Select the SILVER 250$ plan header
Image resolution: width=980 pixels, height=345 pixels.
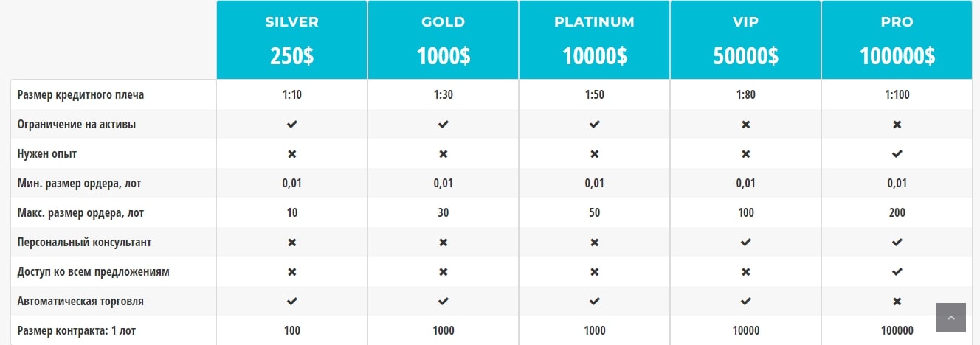[x=291, y=40]
